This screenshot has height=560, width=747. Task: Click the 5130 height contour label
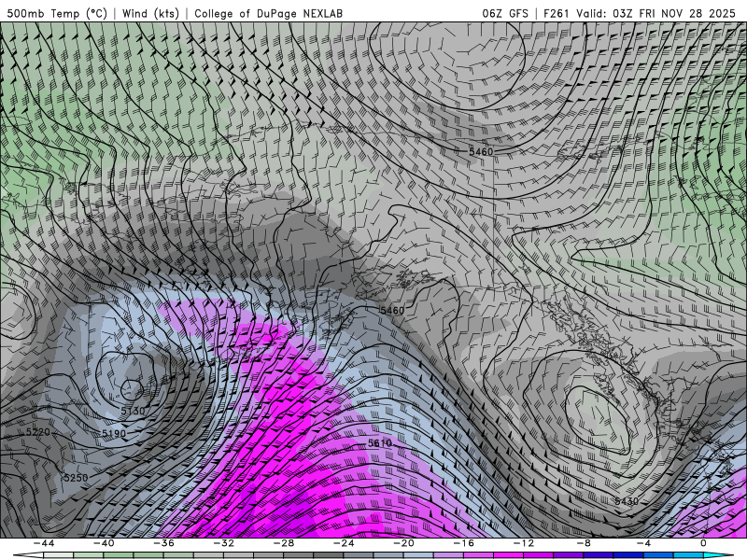point(133,411)
